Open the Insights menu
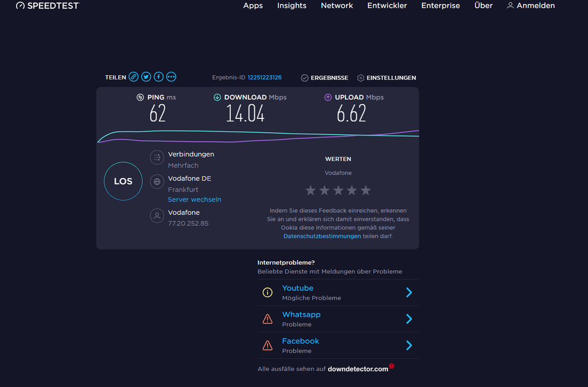 coord(292,6)
